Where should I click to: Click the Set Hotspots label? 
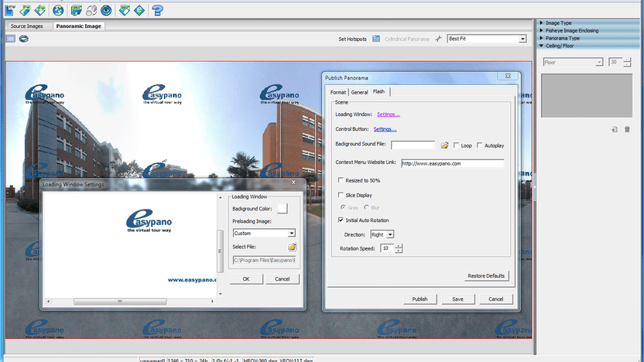click(x=352, y=39)
